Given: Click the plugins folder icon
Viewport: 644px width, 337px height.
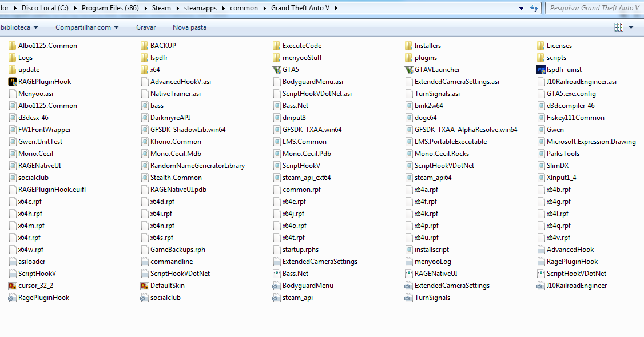Looking at the screenshot, I should pos(409,58).
